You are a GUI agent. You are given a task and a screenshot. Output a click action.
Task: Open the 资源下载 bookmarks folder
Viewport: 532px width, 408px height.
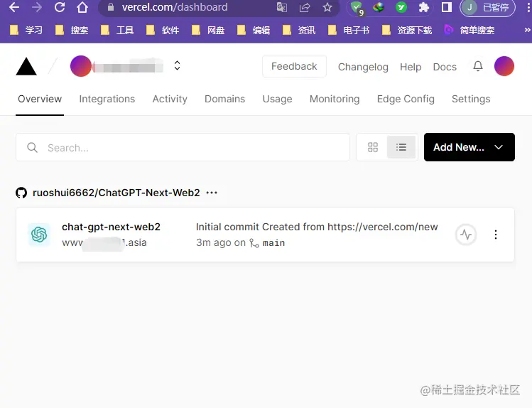click(x=407, y=31)
